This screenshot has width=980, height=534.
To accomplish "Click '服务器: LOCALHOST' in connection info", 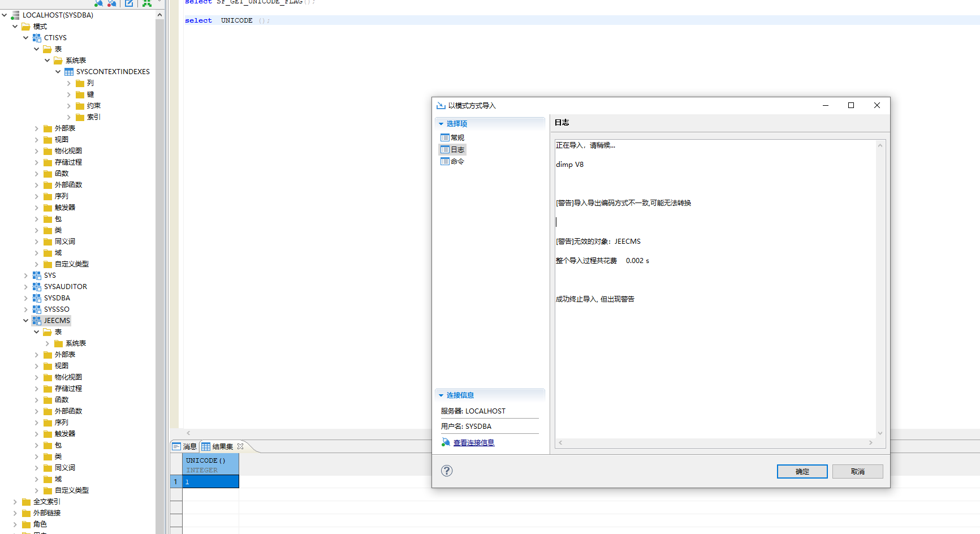I will pos(473,411).
